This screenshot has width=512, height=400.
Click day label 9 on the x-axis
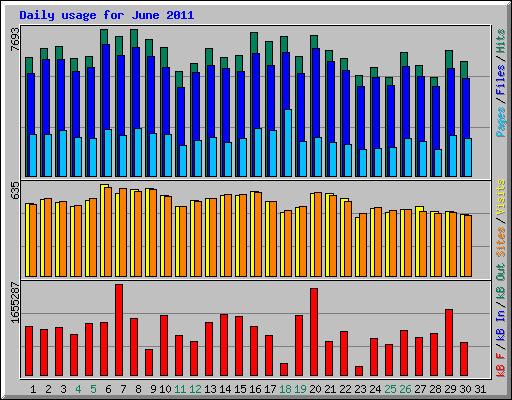pos(153,389)
